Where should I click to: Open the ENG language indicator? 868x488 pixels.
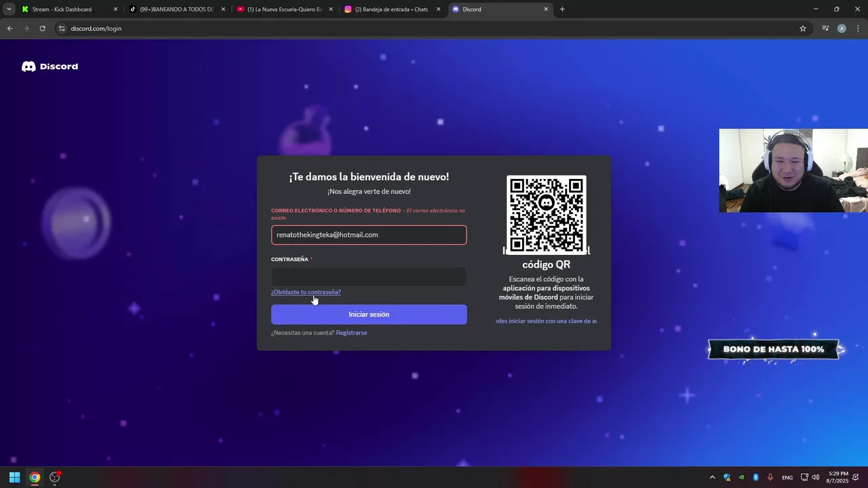787,477
